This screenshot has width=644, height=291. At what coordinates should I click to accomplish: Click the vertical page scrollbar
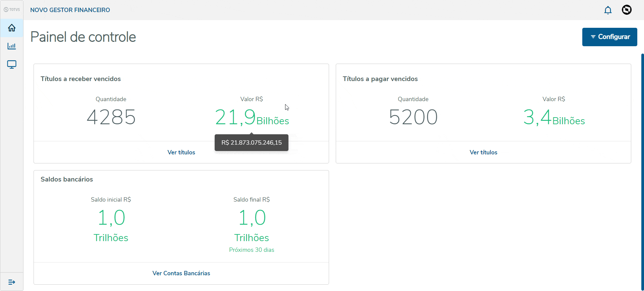point(642,167)
